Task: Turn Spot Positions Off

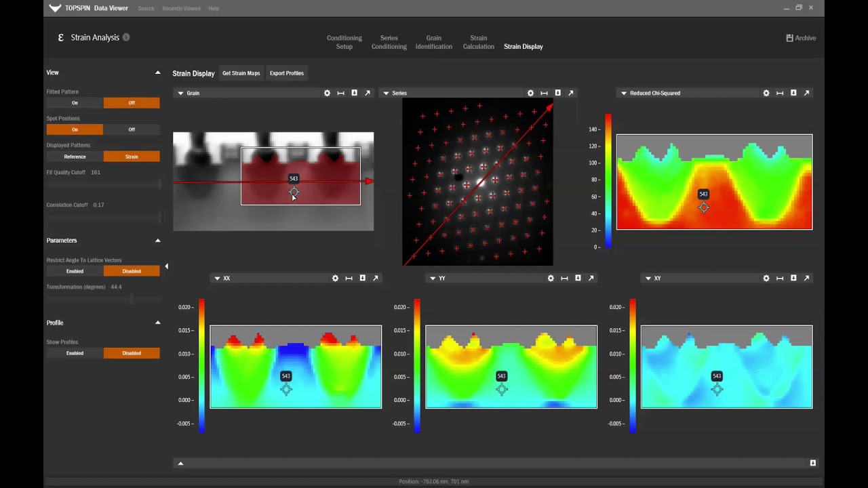Action: (x=132, y=129)
